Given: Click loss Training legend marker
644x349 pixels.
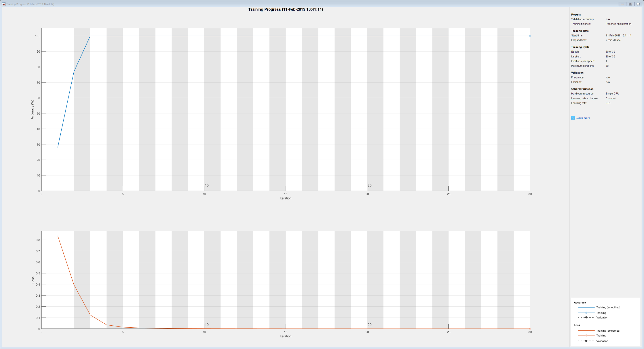Looking at the screenshot, I should [x=586, y=335].
